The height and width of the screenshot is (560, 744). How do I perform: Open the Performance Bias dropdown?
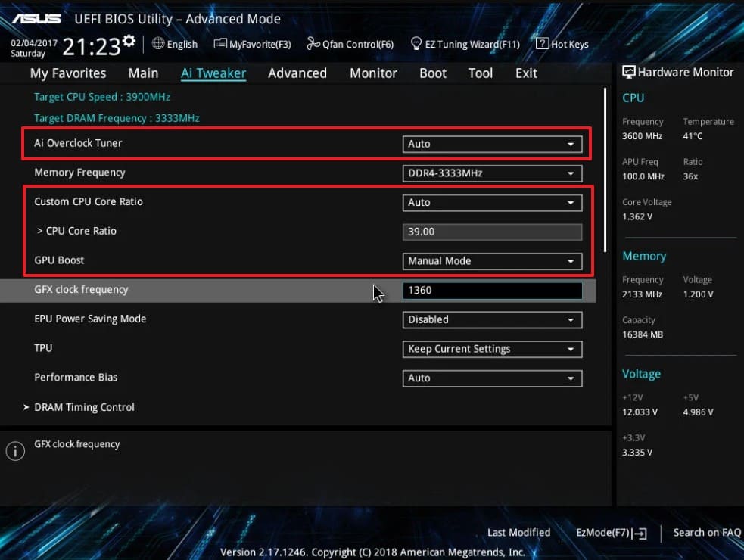click(x=492, y=378)
